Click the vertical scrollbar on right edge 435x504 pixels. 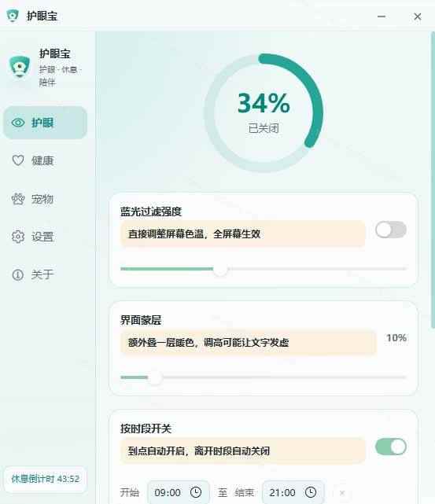(433, 180)
